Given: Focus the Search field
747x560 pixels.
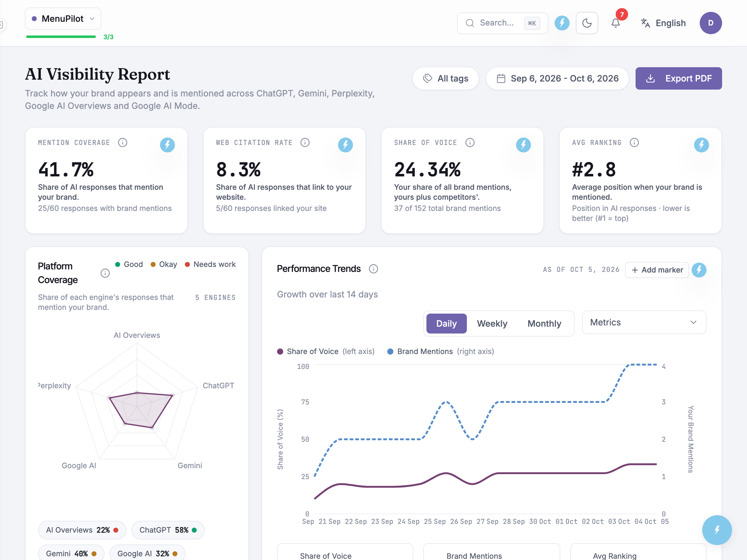Looking at the screenshot, I should pos(502,23).
